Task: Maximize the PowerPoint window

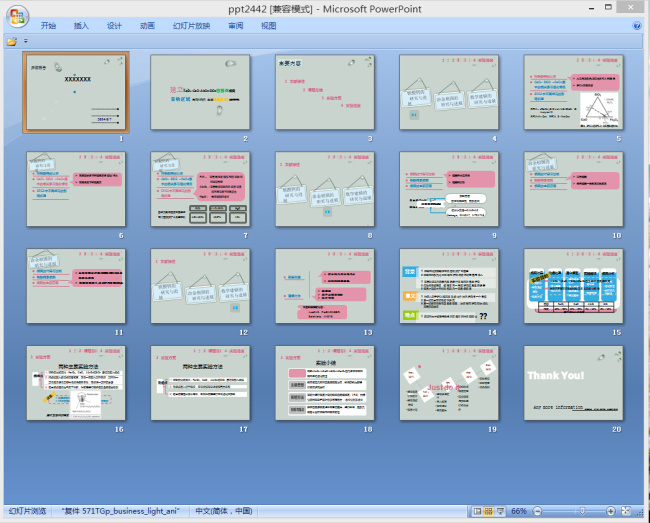Action: coord(608,7)
